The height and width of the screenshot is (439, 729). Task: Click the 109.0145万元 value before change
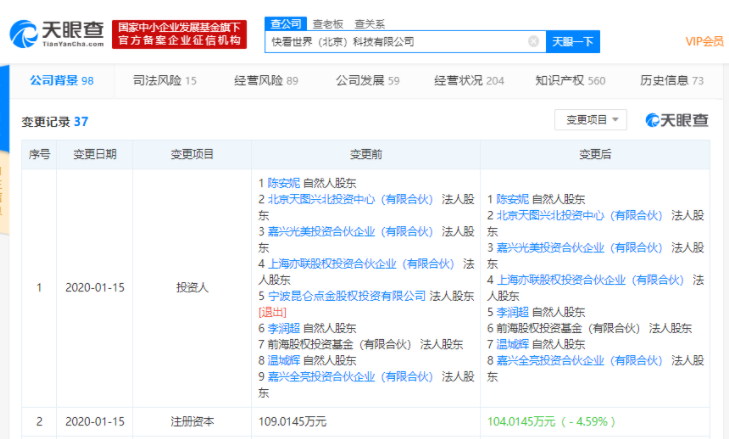point(292,422)
